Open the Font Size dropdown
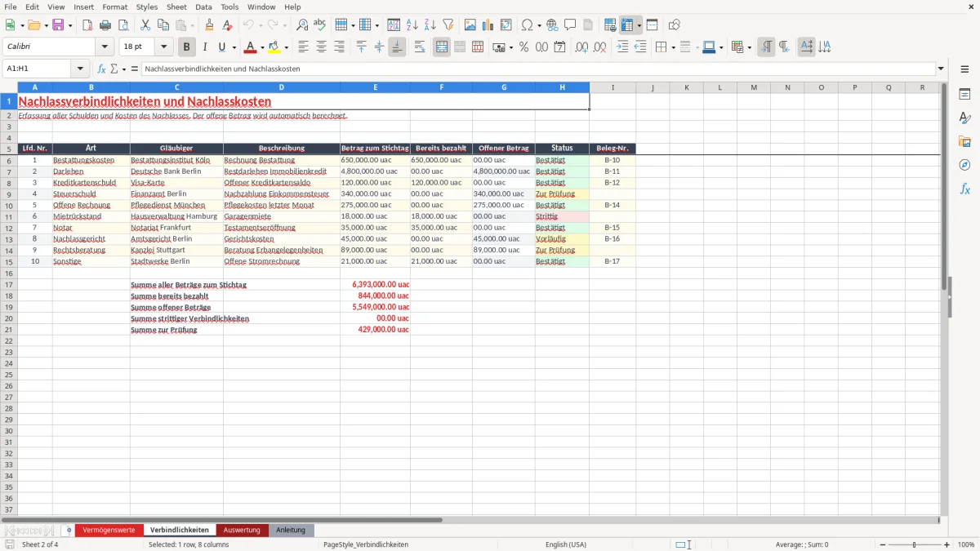The image size is (980, 551). [x=163, y=47]
